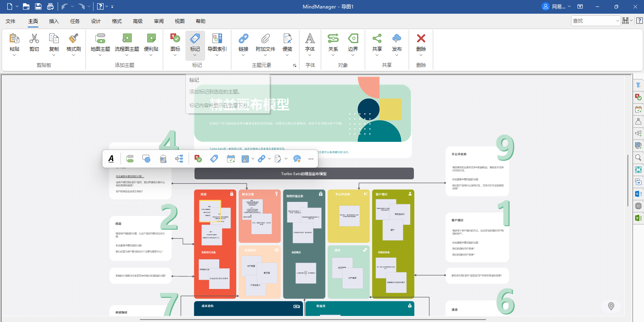The height and width of the screenshot is (322, 644).
Task: Click the 网易 account button
Action: [556, 6]
